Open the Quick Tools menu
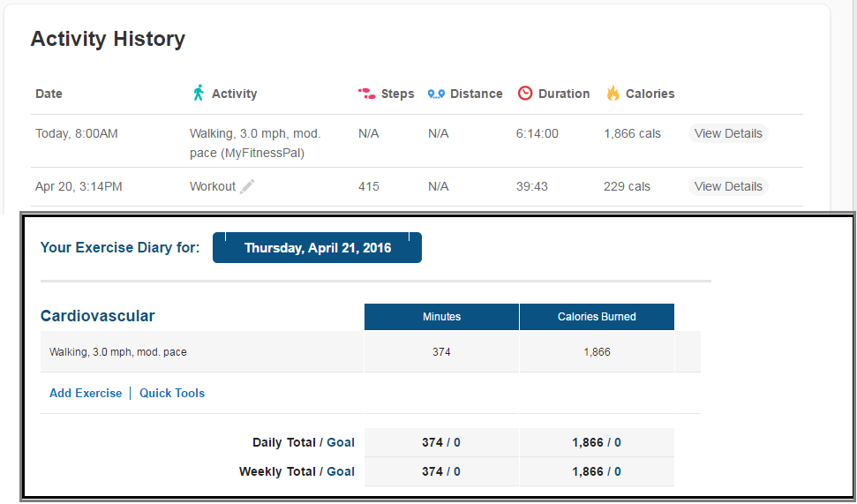This screenshot has width=857, height=504. [172, 393]
